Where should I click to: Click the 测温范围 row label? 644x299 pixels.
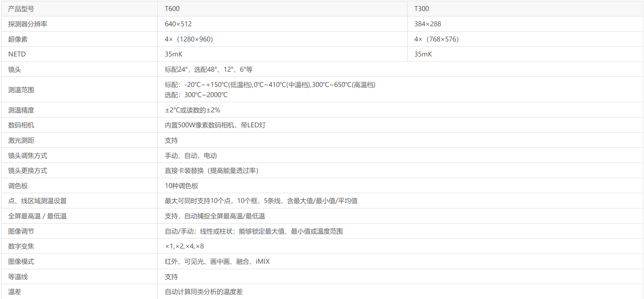pos(21,90)
